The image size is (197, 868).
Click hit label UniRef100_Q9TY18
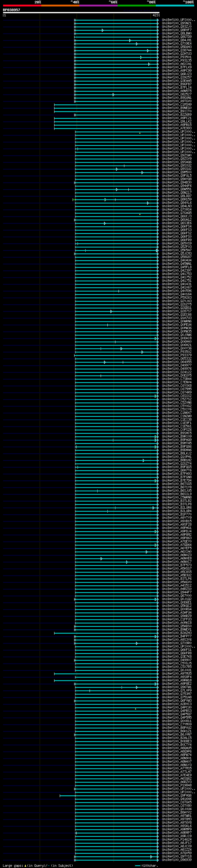(x=177, y=857)
